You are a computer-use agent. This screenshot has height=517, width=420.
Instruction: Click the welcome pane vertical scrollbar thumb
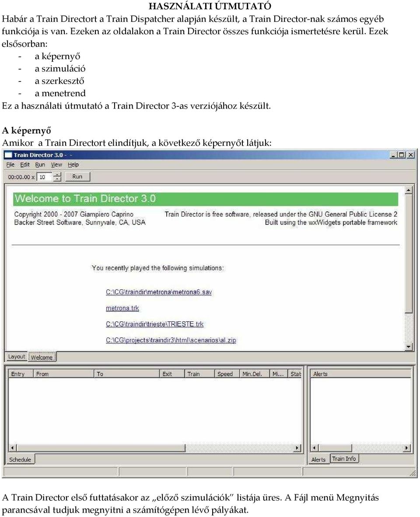click(x=409, y=253)
